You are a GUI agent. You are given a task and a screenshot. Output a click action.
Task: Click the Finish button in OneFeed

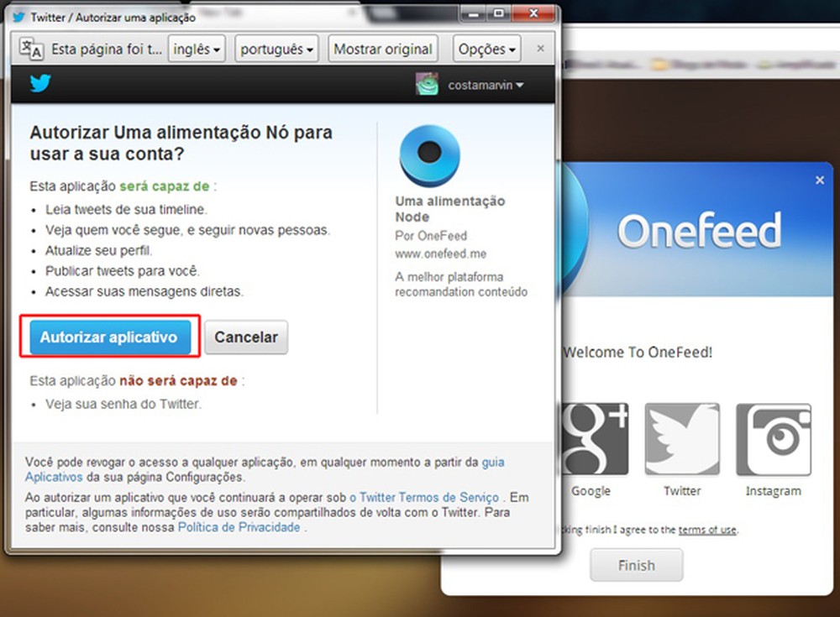[636, 564]
